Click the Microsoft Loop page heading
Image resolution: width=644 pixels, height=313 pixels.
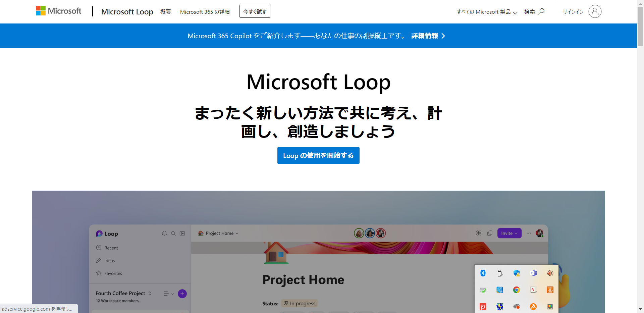[x=319, y=82]
